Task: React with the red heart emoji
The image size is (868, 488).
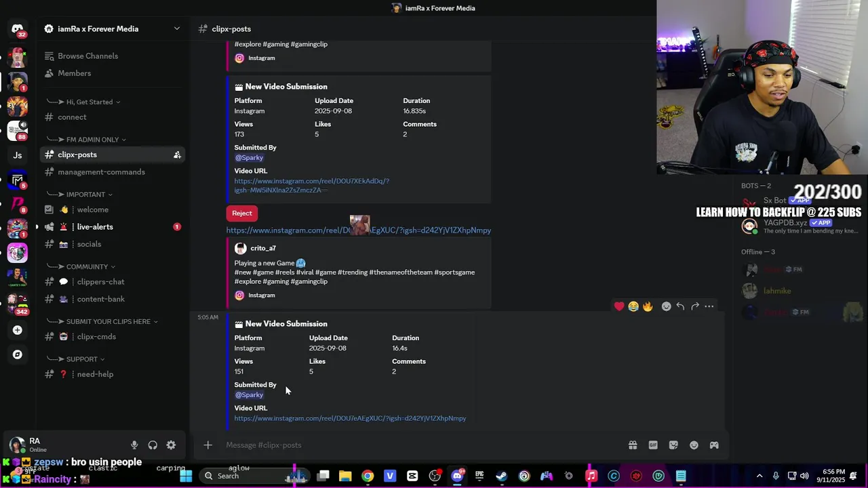Action: 619,306
